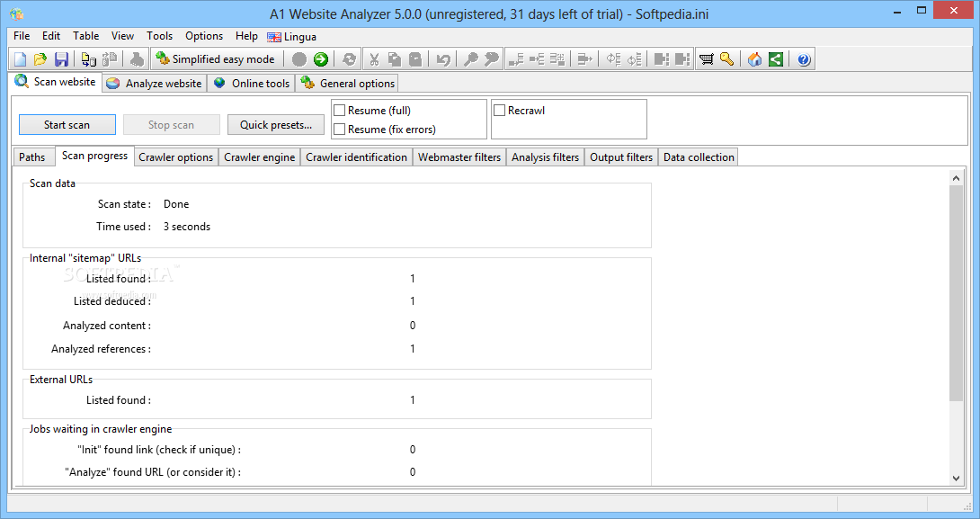Click the grayed documents transfer toolbar icon
Viewport: 980px width, 519px height.
pyautogui.click(x=110, y=59)
